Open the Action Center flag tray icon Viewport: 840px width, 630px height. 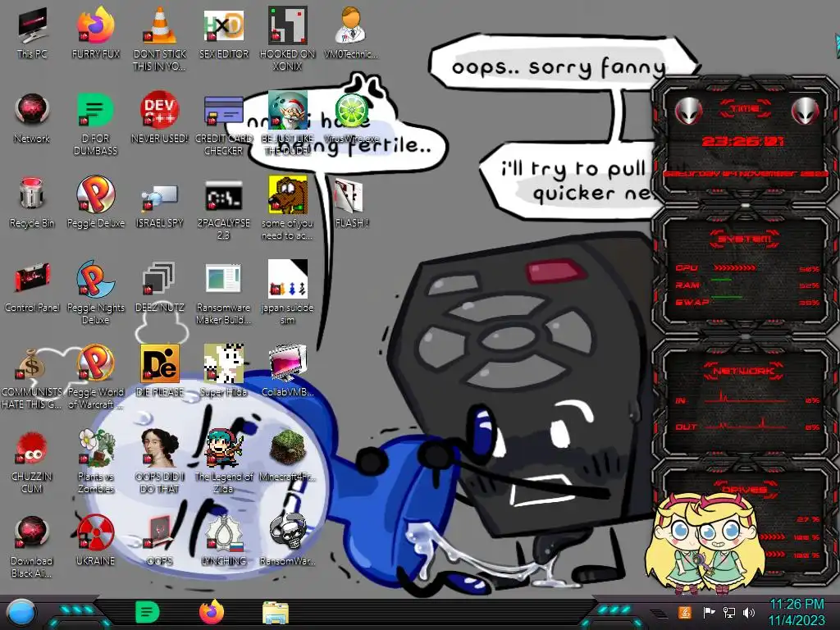[x=709, y=612]
